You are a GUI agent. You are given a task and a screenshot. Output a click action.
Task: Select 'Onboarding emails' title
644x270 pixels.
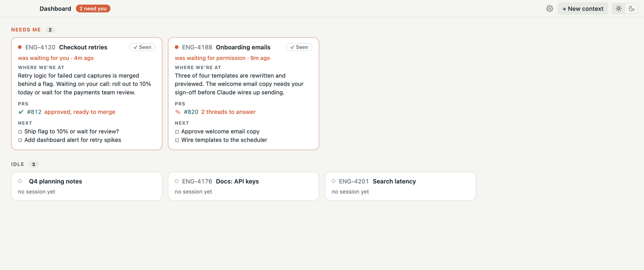click(x=243, y=47)
